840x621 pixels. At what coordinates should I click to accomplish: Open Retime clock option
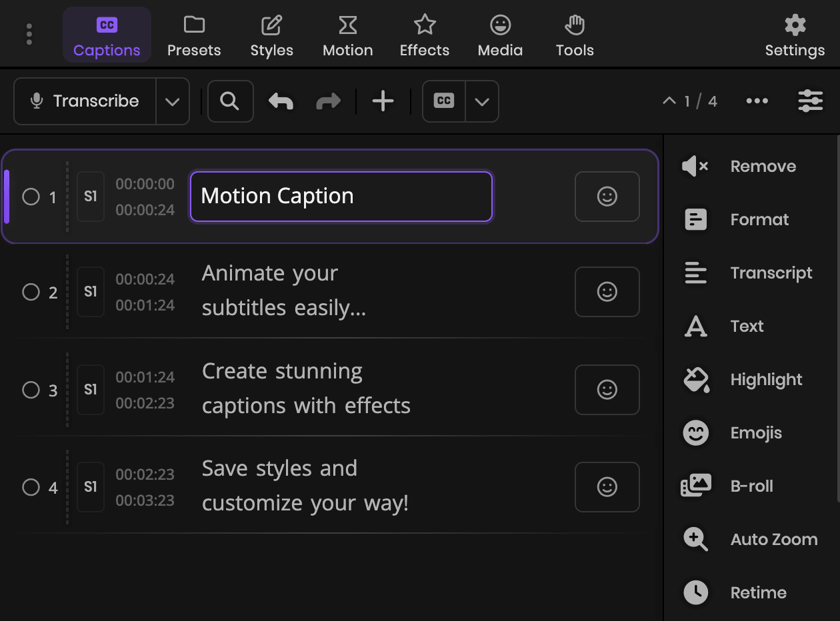coord(735,593)
